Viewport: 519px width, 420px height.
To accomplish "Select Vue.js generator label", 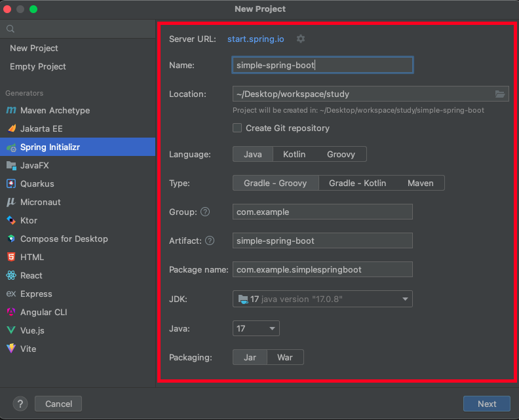I will click(x=32, y=330).
